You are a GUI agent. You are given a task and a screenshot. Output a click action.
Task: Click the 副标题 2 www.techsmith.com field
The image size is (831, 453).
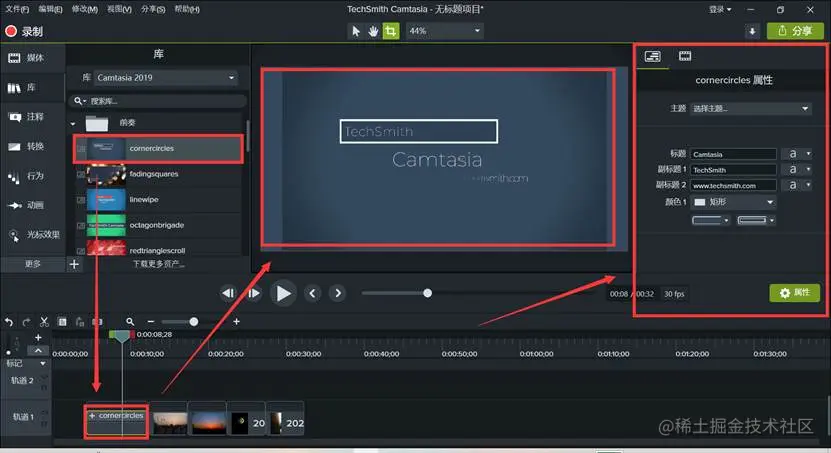733,185
